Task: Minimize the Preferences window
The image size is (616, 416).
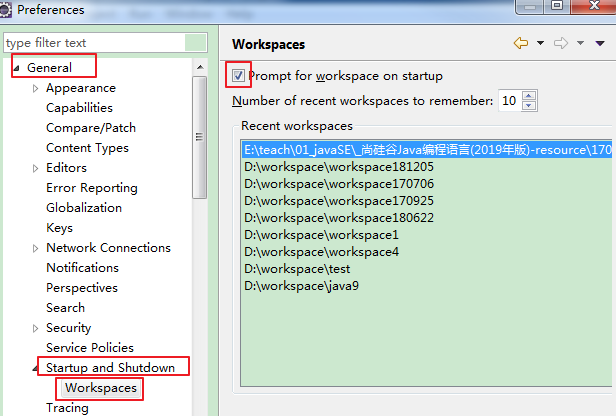Action: click(530, 7)
